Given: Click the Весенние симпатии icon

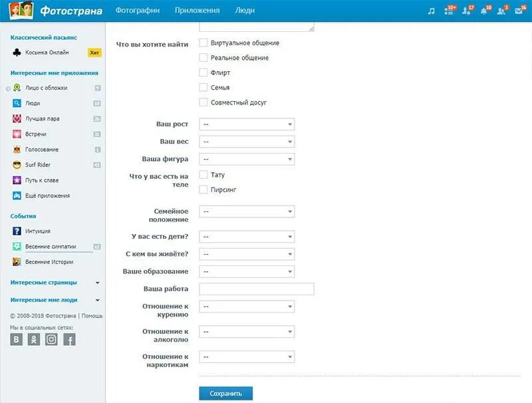Looking at the screenshot, I should (17, 246).
